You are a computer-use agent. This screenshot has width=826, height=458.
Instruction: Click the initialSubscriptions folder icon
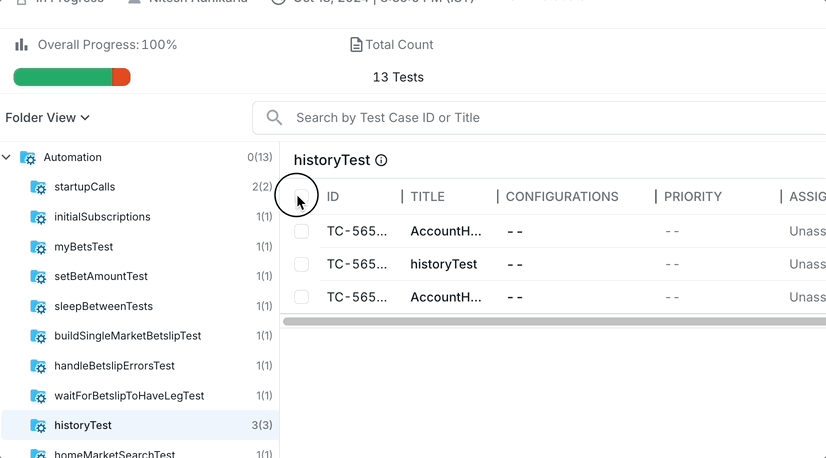39,217
